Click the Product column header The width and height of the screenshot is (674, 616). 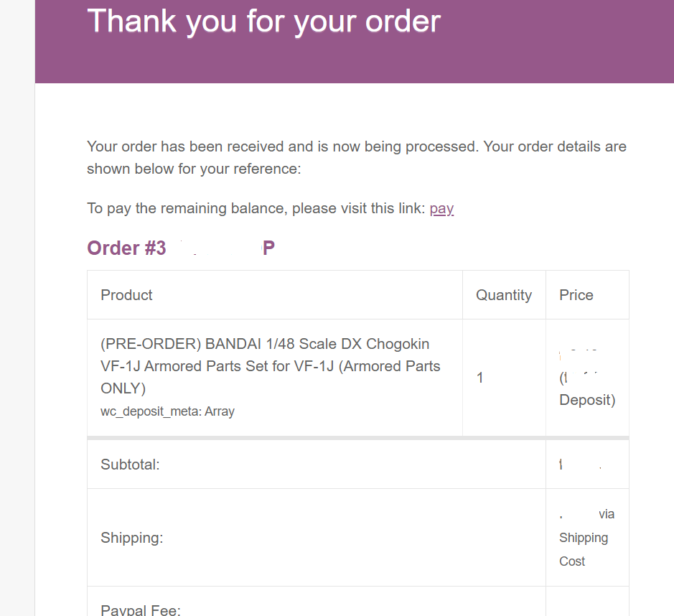tap(126, 295)
